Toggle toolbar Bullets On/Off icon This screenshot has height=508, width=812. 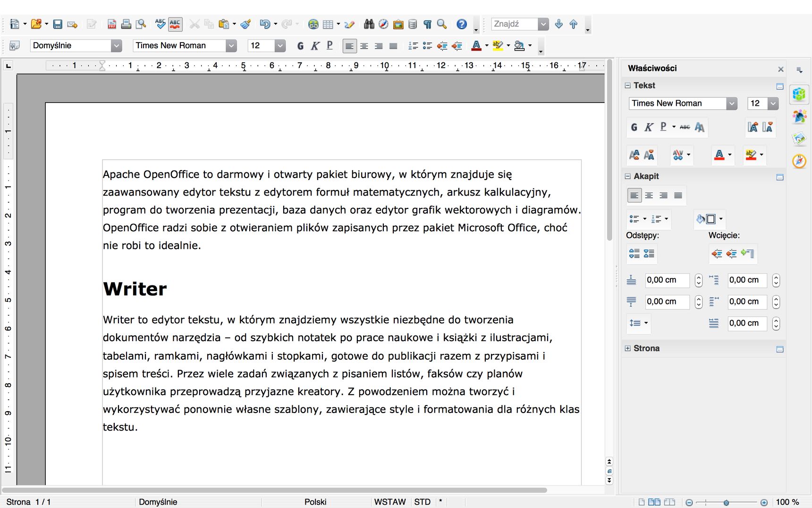point(428,46)
